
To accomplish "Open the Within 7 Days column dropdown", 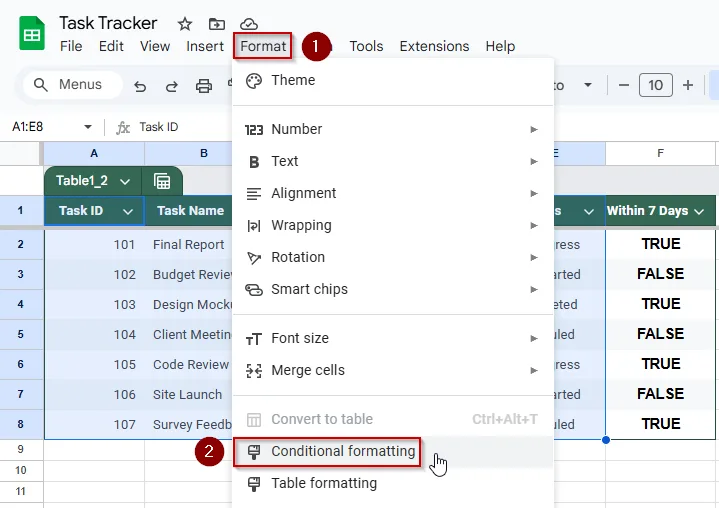I will tap(699, 211).
